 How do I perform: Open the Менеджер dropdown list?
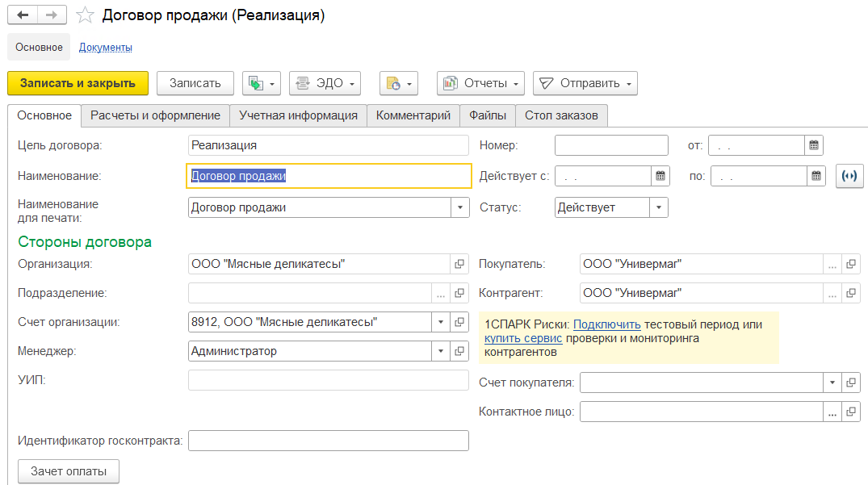pyautogui.click(x=441, y=351)
